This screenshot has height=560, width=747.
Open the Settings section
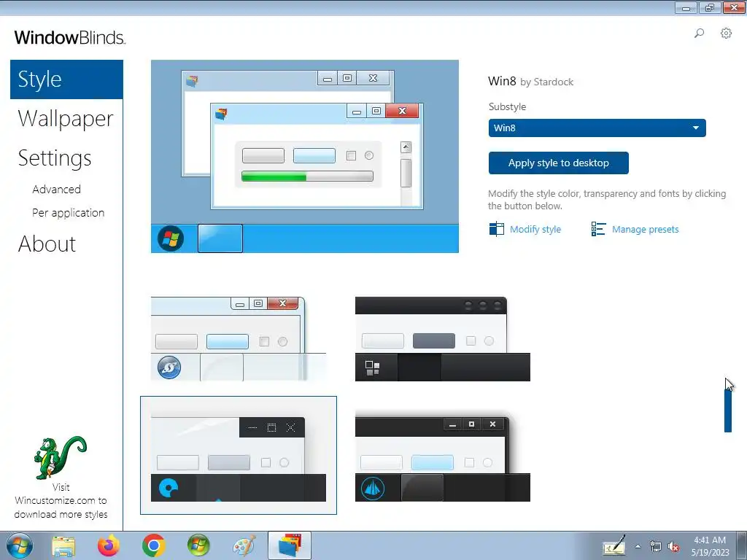[x=55, y=158]
